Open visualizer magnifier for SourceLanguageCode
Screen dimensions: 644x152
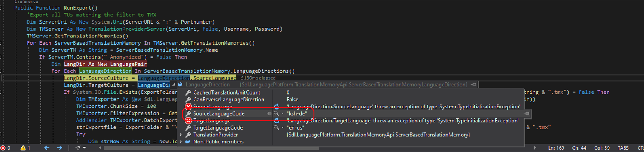276,113
